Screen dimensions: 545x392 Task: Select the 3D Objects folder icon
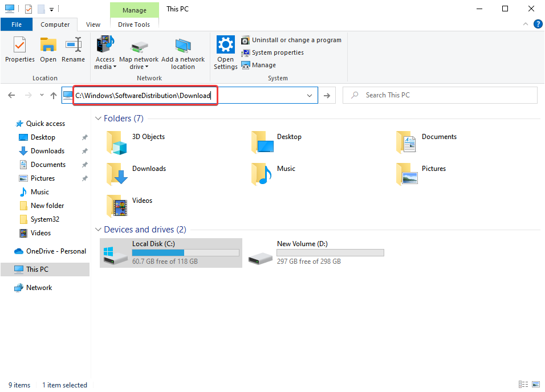click(116, 143)
